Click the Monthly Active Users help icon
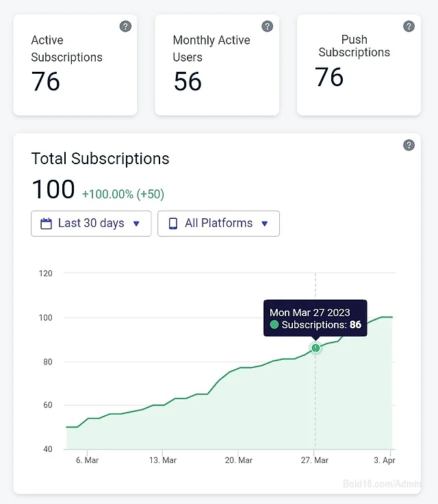438x504 pixels. tap(267, 27)
